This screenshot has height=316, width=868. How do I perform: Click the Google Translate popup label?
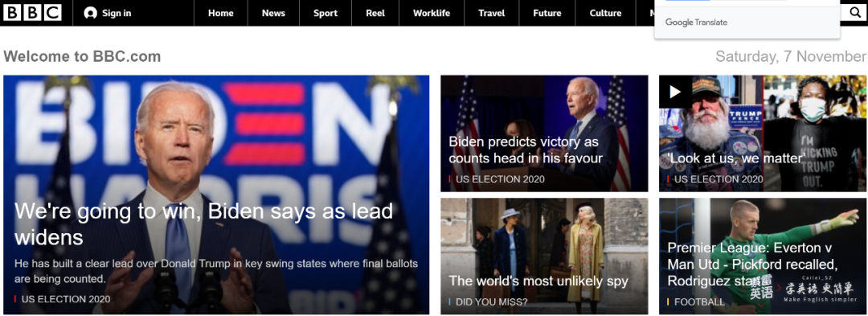coord(696,23)
